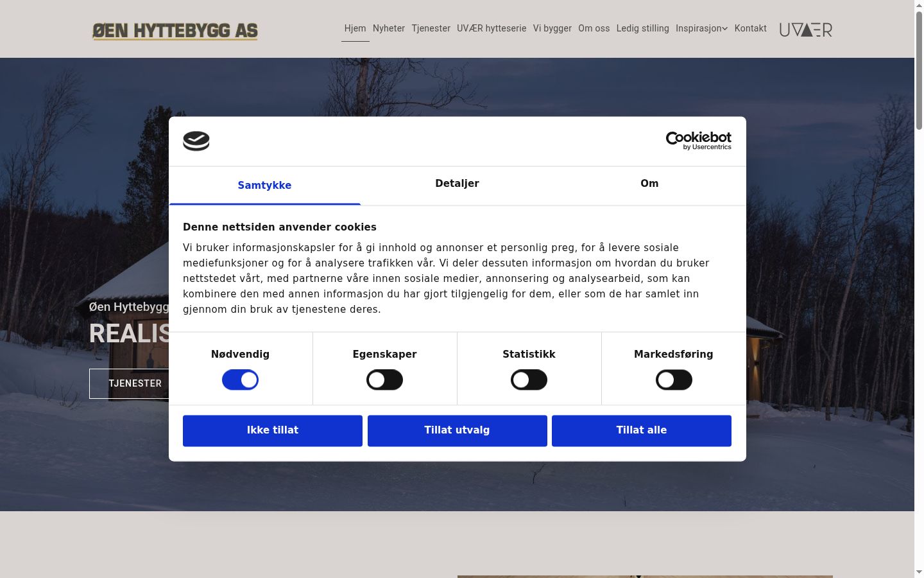Click the scrollbar up arrow

919,4
